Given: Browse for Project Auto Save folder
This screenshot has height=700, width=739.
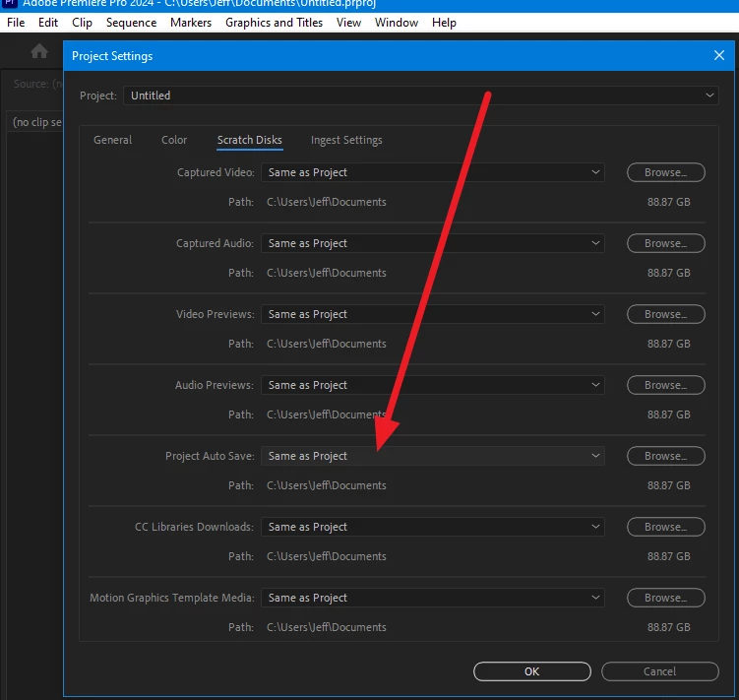Looking at the screenshot, I should [665, 456].
